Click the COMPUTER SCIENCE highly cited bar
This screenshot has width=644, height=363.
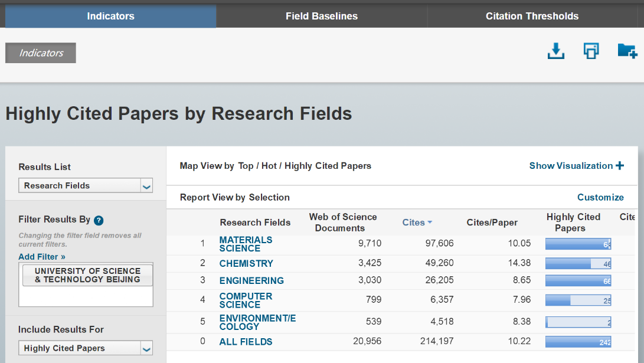pos(577,300)
